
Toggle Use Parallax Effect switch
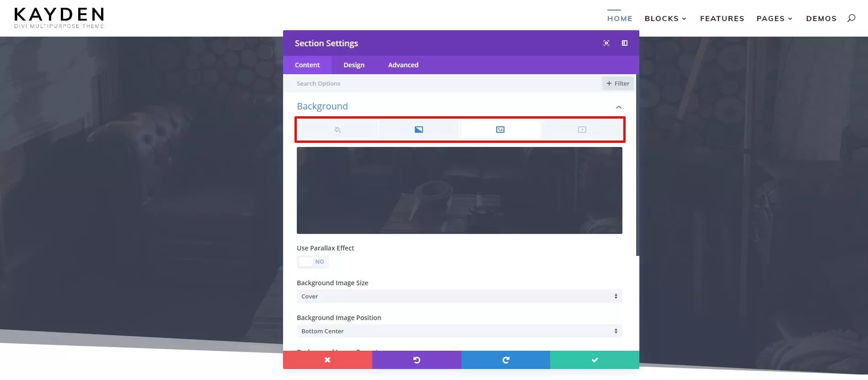[313, 262]
